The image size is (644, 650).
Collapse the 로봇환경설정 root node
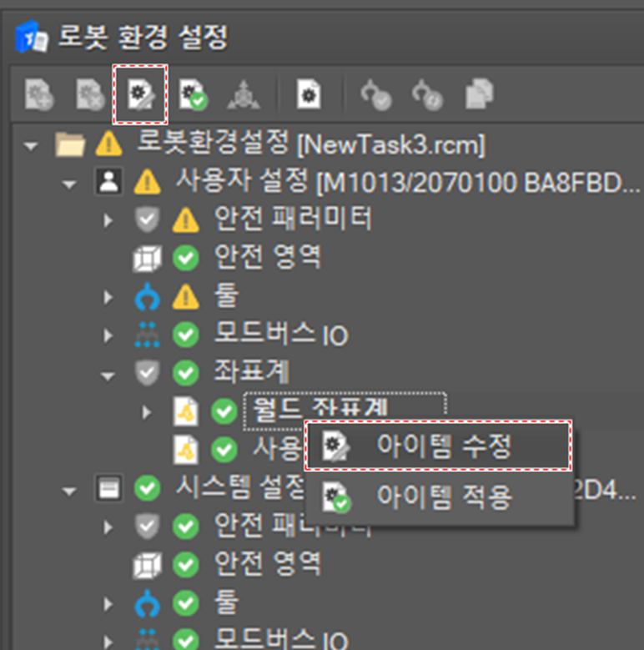click(x=32, y=145)
